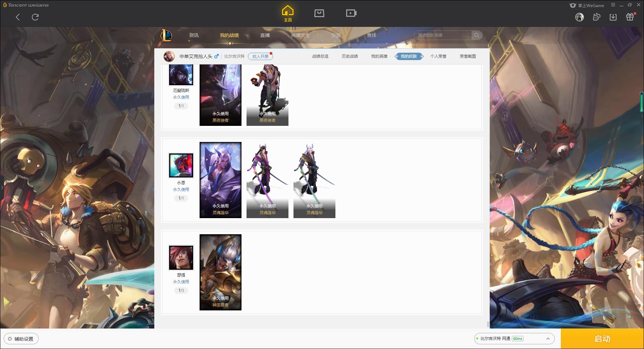644x349 pixels.
Task: Click the 厄斐琉斯 champion portrait icon
Action: click(x=181, y=75)
